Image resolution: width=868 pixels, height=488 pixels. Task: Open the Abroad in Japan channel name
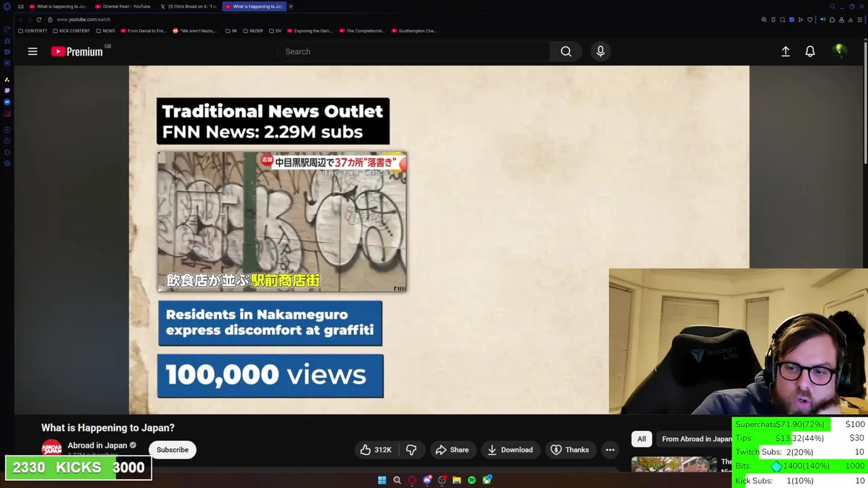tap(97, 445)
